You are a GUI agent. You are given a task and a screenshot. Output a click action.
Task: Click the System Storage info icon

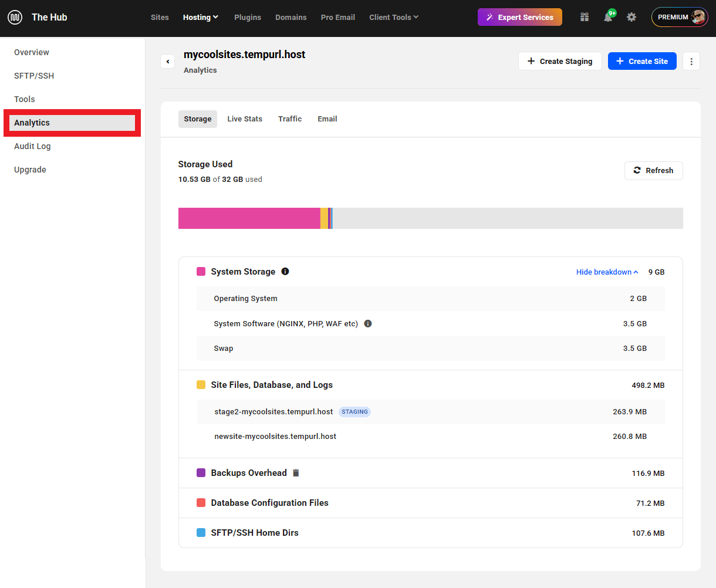(x=285, y=271)
